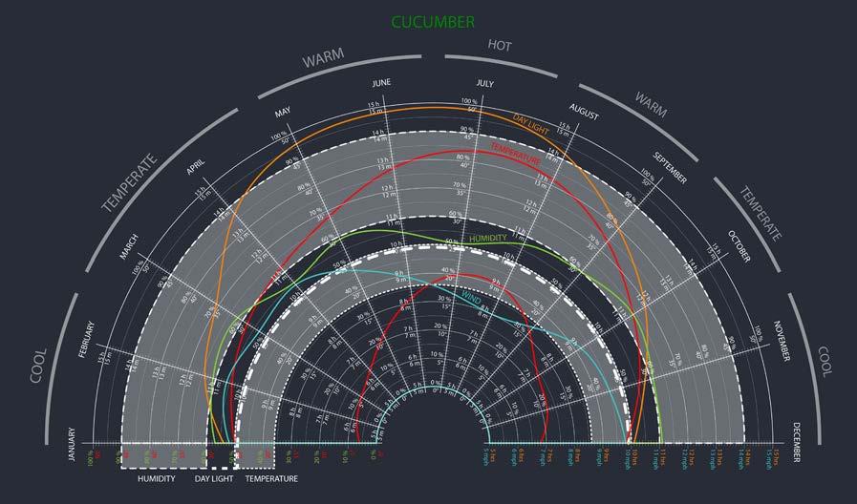
Task: Select the DECEMBER month label
Action: pos(797,442)
